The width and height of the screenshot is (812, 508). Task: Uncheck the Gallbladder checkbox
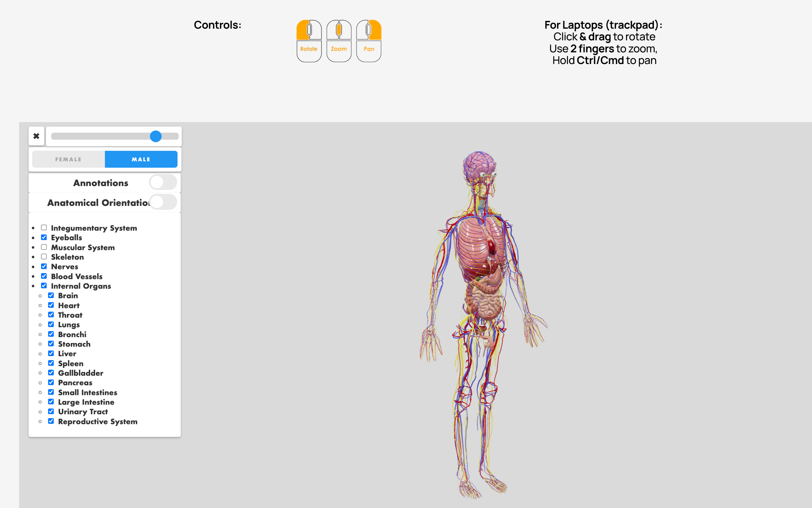tap(51, 373)
